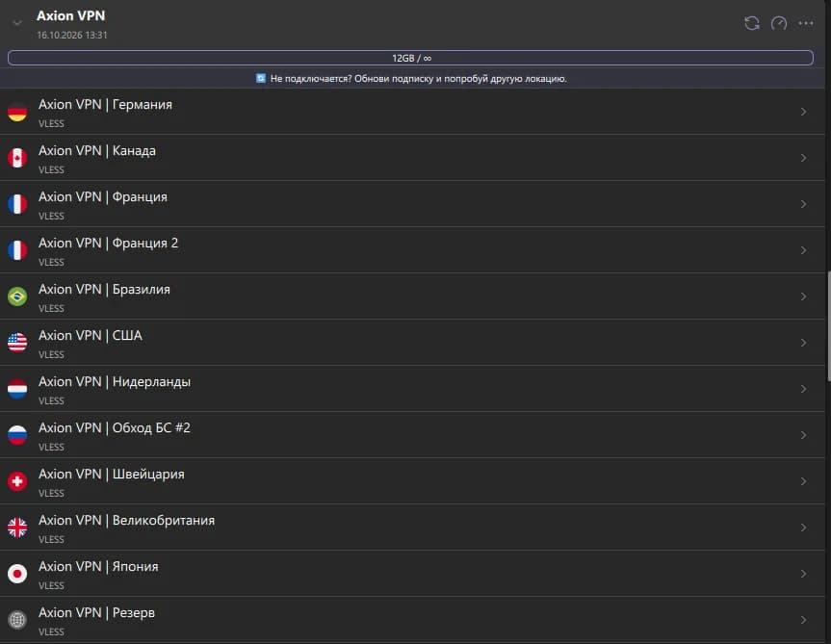Screen dimensions: 831x644
Task: Open details chevron for Канада server
Action: pyautogui.click(x=803, y=158)
